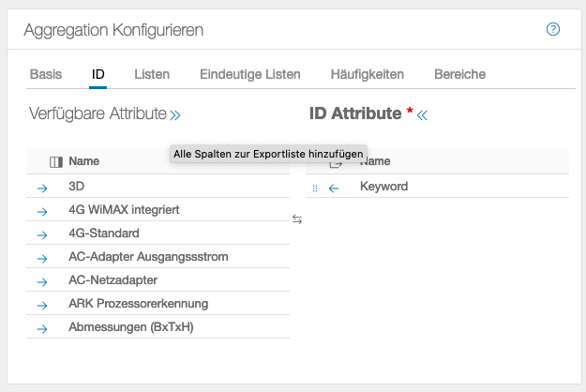
Task: Click the swap icon between lists
Action: pos(297,219)
